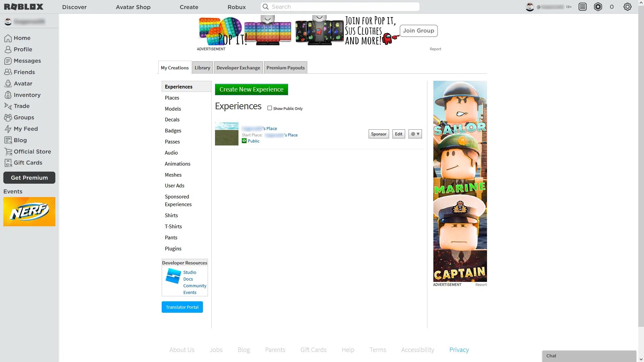Open the Avatar editor icon
The height and width of the screenshot is (362, 644).
tap(7, 83)
